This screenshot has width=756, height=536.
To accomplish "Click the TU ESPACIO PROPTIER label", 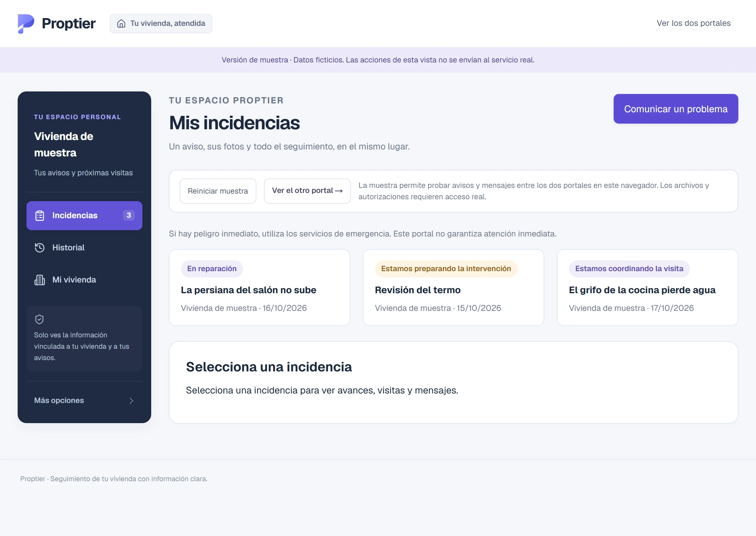I will pyautogui.click(x=226, y=100).
